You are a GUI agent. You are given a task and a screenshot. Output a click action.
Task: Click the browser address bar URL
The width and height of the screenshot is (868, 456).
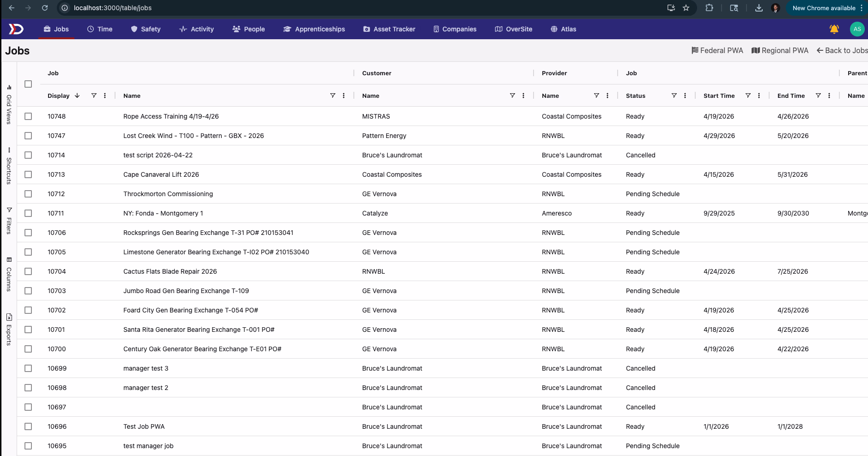tap(113, 8)
